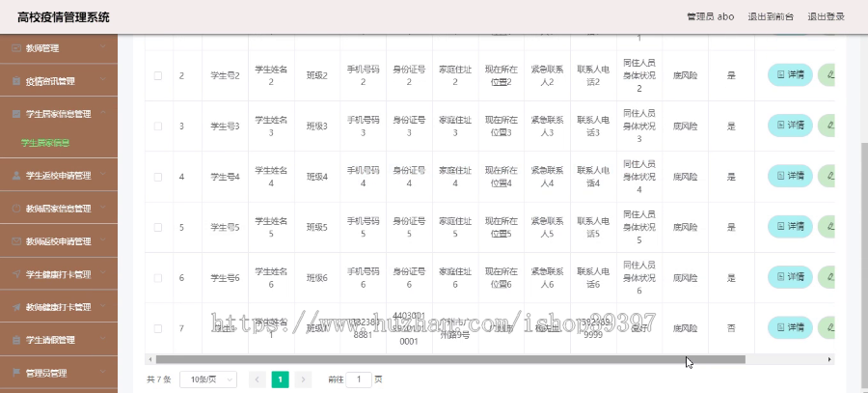Expand the 教师管理 chevron
Image resolution: width=868 pixels, height=393 pixels.
pos(103,48)
